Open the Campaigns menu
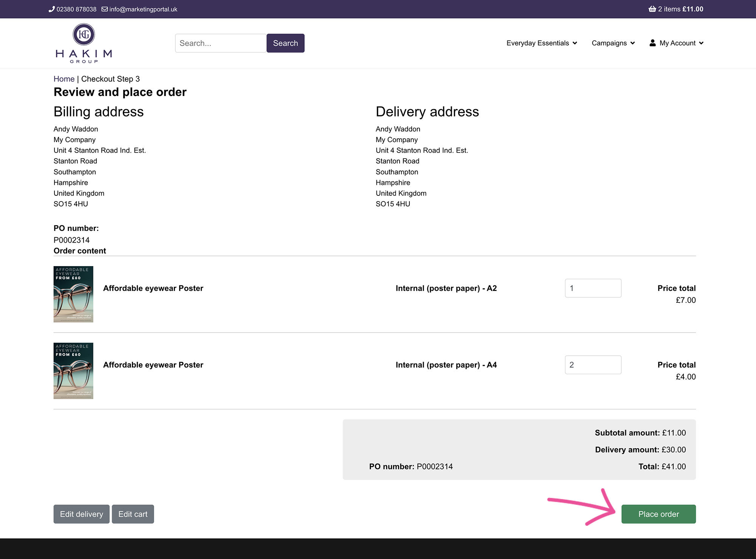The width and height of the screenshot is (756, 559). (613, 43)
